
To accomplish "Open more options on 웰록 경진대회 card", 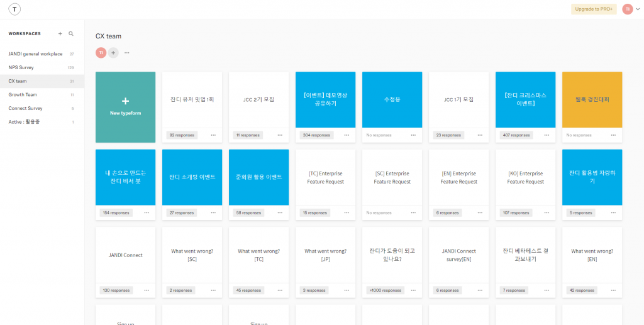I will point(613,135).
